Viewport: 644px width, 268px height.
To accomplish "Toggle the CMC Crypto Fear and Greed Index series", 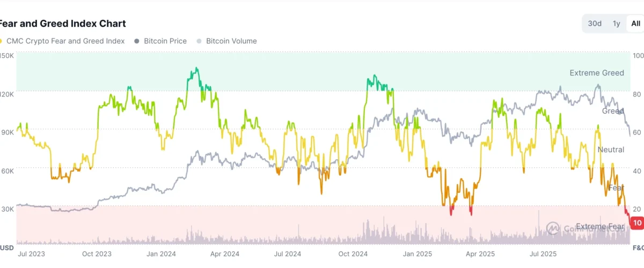I will point(65,41).
